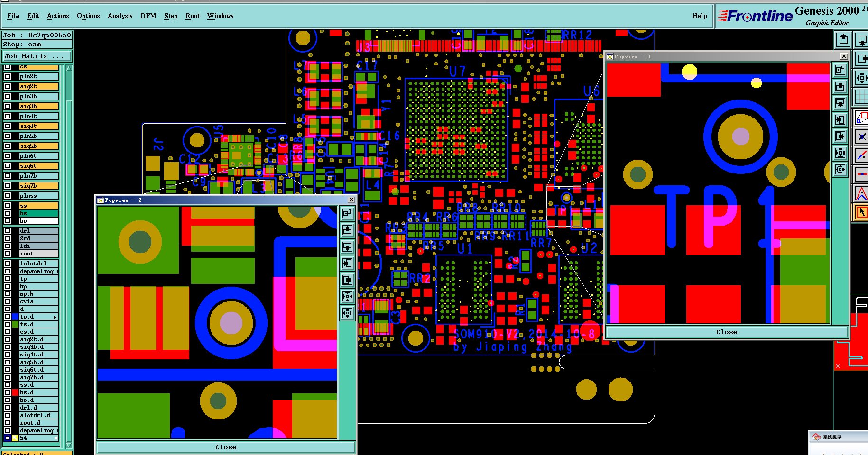Screen dimensions: 868x455
Task: Open the Analysis menu
Action: [x=120, y=16]
